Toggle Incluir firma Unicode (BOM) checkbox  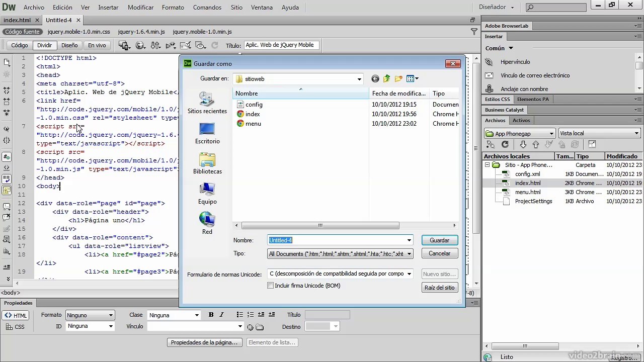pos(271,286)
